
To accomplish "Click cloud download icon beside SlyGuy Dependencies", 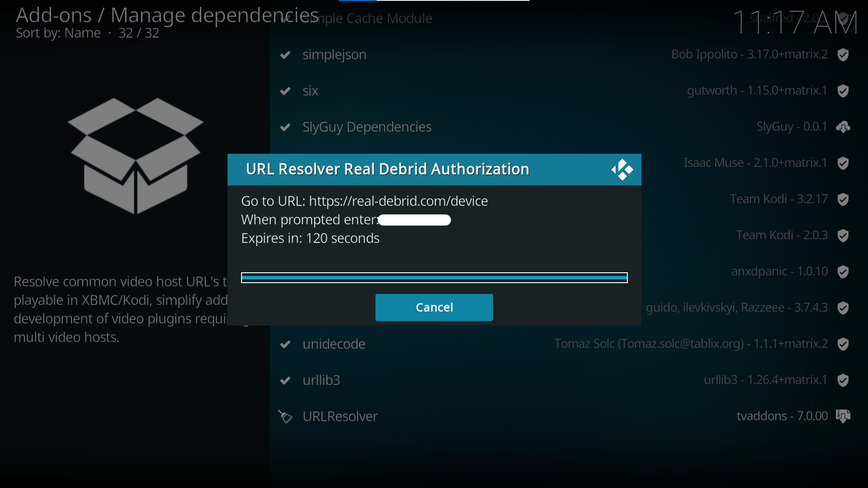I will [x=843, y=127].
